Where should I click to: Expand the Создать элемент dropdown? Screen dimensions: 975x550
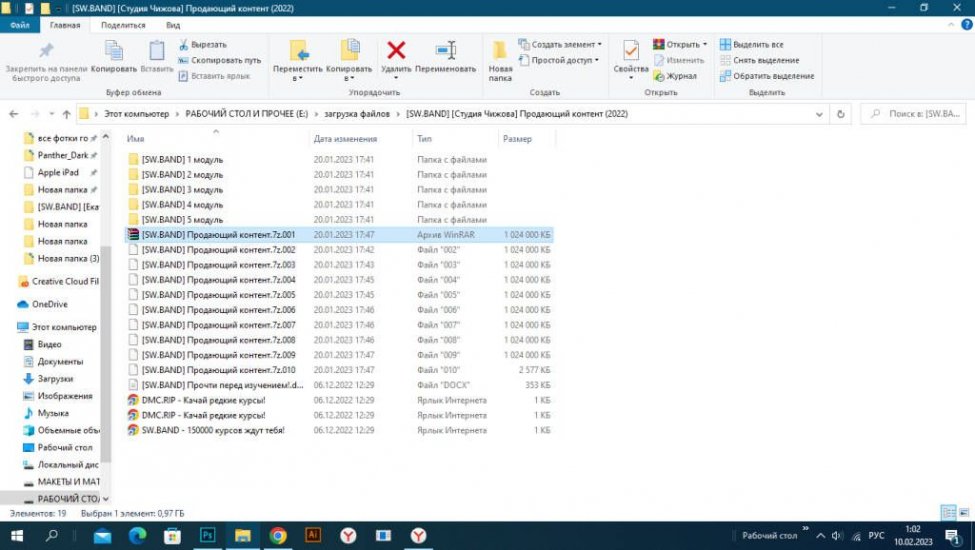[x=599, y=45]
